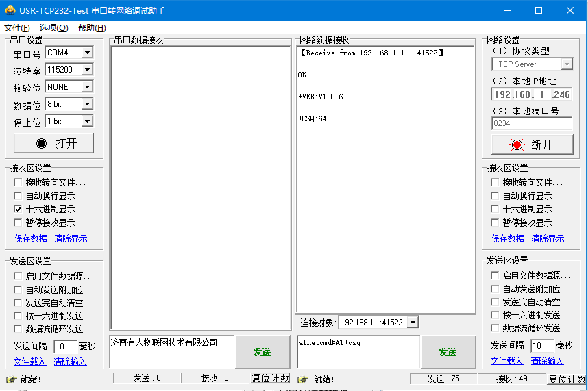Image resolution: width=588 pixels, height=391 pixels.
Task: Enable right 数据流循环发送 checkbox
Action: pyautogui.click(x=495, y=329)
